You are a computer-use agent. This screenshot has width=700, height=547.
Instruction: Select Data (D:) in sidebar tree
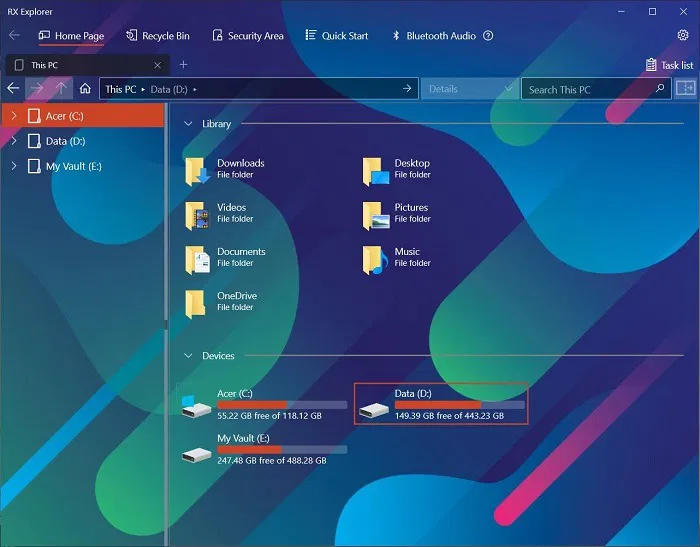(83, 141)
